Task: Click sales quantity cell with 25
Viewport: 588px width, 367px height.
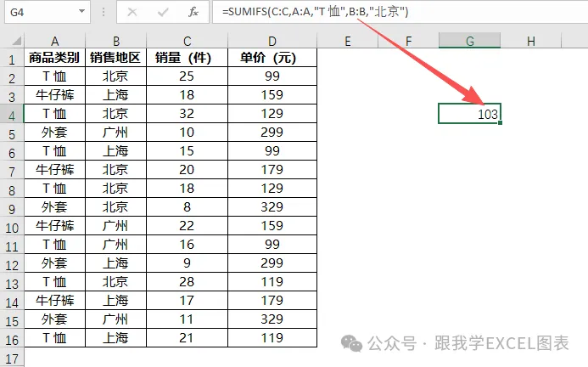Action: point(188,76)
